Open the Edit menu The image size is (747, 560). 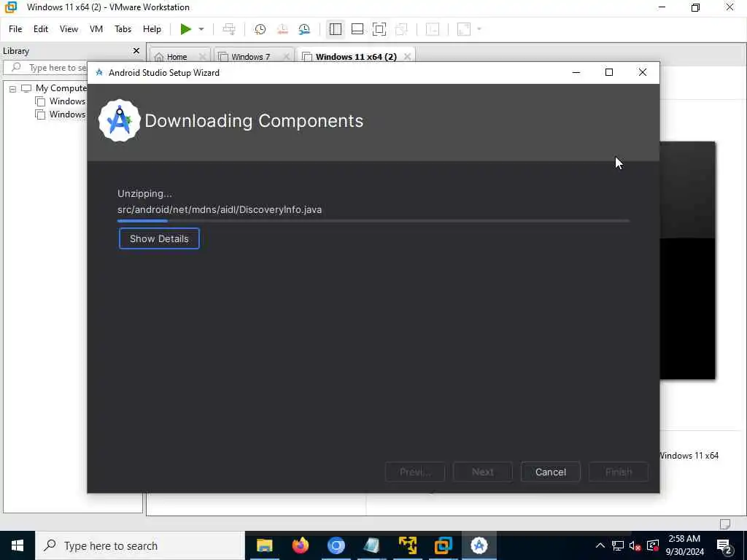pyautogui.click(x=41, y=29)
